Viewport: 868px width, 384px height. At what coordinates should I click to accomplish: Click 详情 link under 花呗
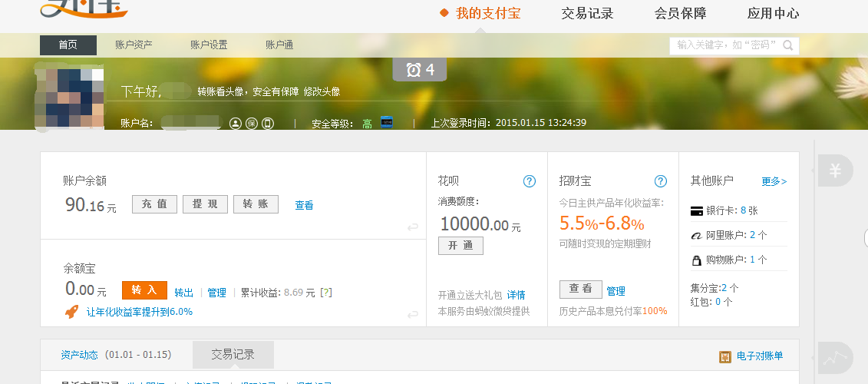517,296
